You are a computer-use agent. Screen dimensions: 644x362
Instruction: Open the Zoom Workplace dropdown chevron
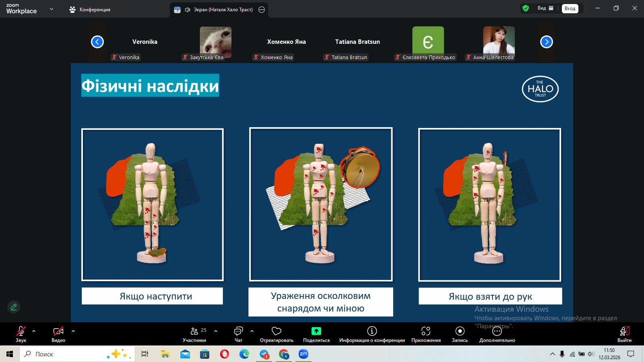click(x=52, y=9)
